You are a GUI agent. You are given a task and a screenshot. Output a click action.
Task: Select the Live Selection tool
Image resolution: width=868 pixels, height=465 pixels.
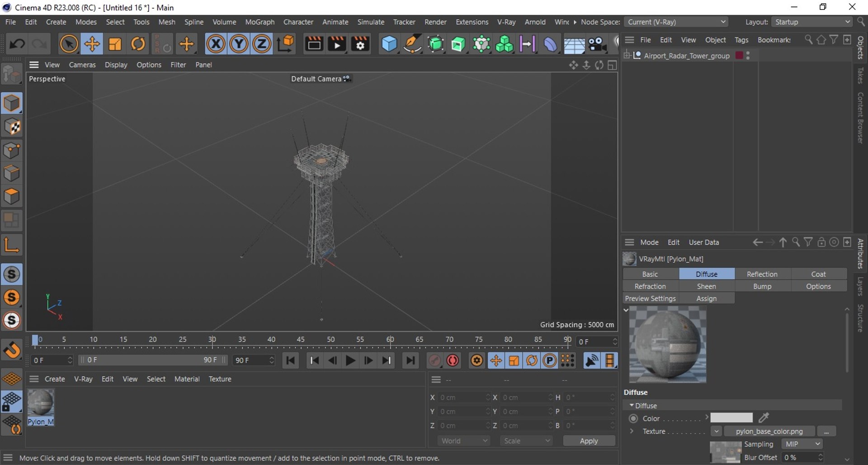pyautogui.click(x=69, y=44)
